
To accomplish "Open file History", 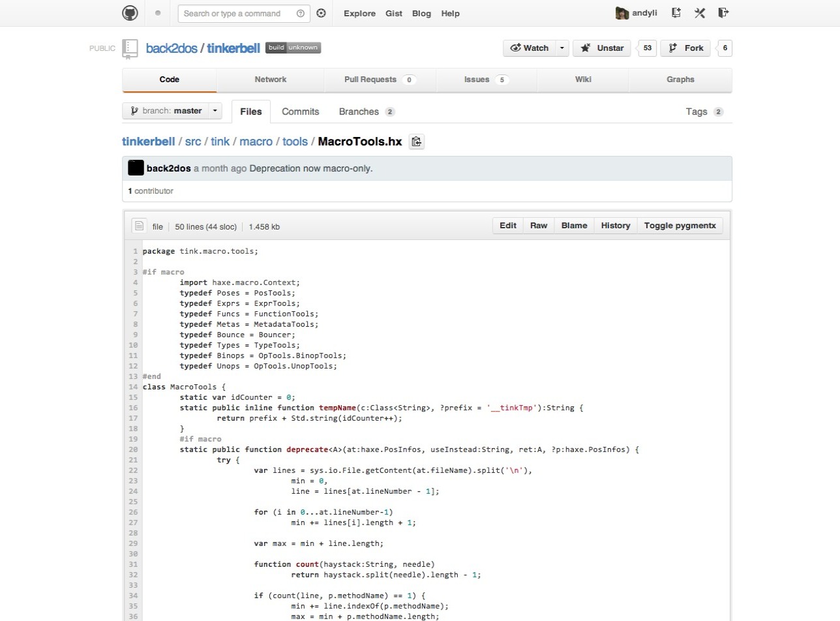I will tap(616, 226).
